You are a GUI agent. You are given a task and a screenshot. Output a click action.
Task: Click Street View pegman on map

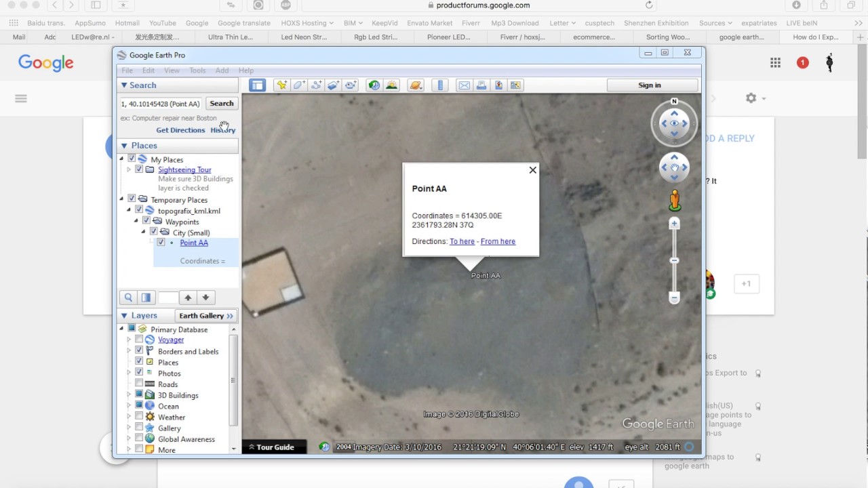[x=675, y=199]
